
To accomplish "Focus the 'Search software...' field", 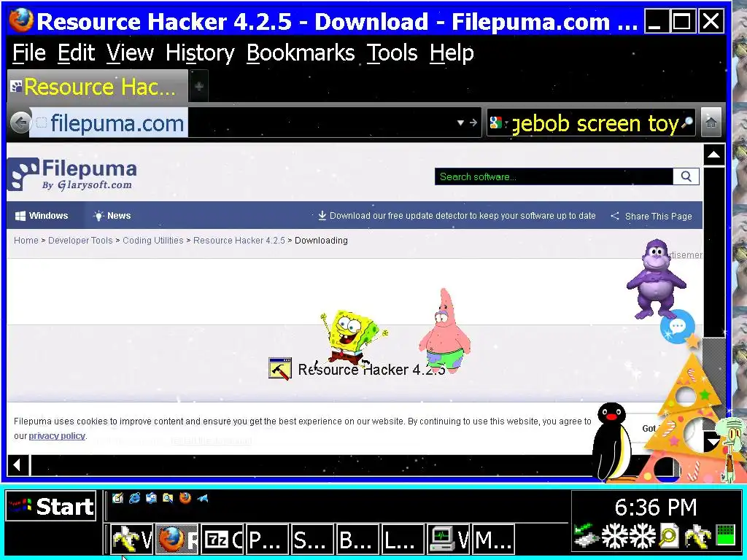I will coord(554,176).
